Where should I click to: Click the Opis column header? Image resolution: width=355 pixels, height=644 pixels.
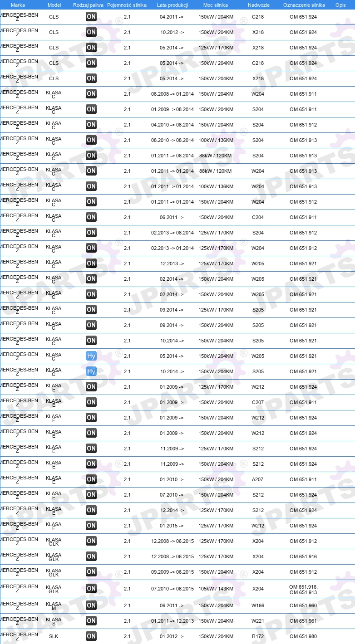pyautogui.click(x=340, y=5)
